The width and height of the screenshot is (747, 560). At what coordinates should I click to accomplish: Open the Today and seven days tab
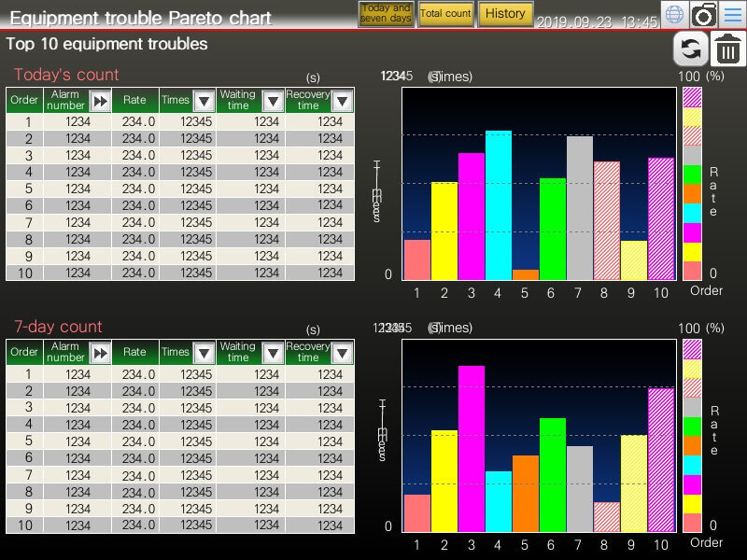click(386, 14)
